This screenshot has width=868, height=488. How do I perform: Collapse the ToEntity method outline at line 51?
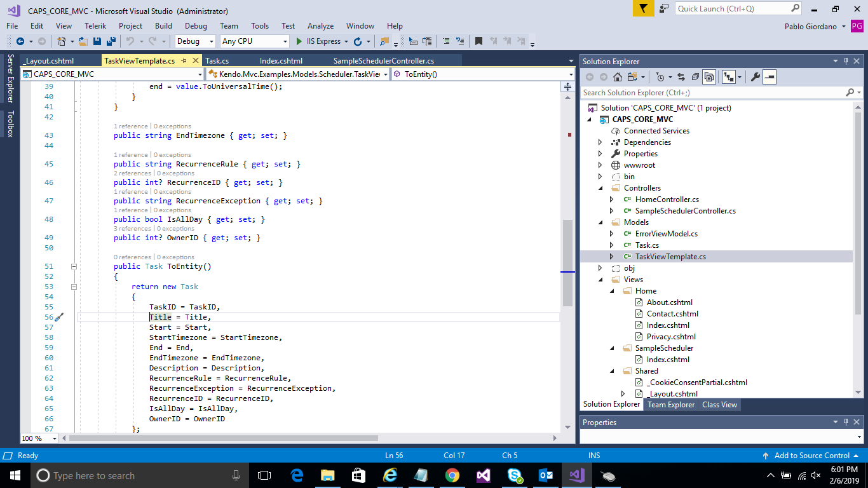coord(74,266)
